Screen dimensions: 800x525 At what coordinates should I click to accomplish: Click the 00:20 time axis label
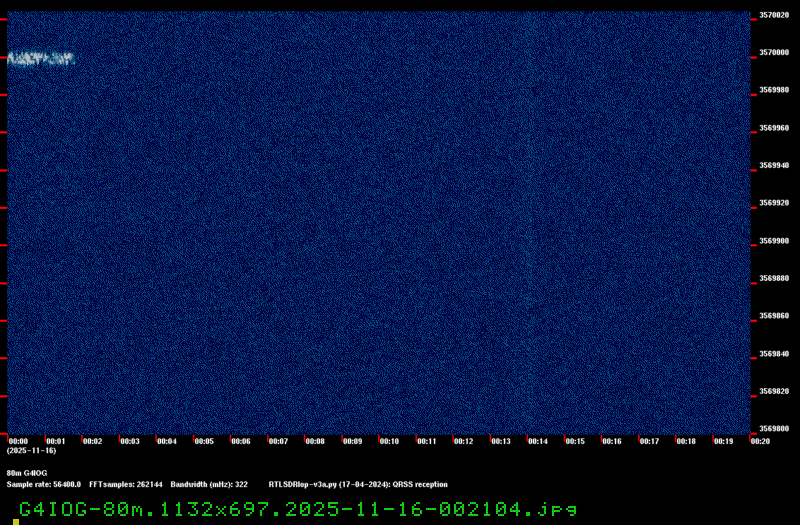click(x=760, y=441)
